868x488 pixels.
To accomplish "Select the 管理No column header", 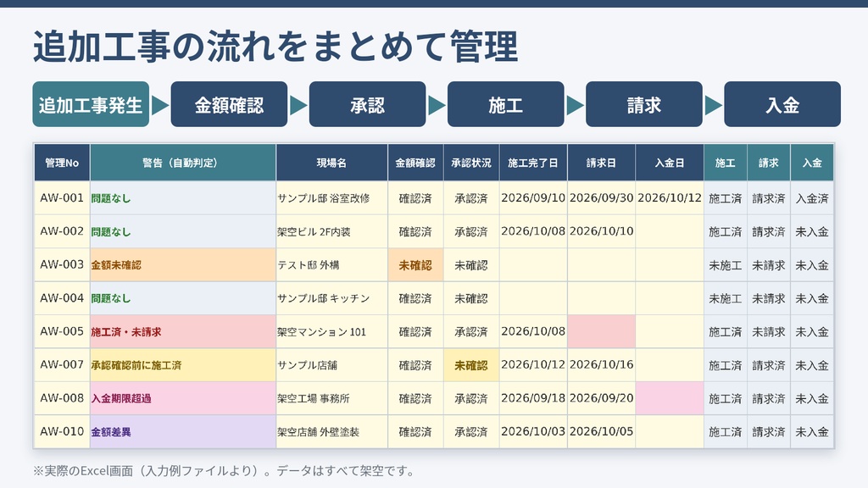I will pyautogui.click(x=62, y=163).
